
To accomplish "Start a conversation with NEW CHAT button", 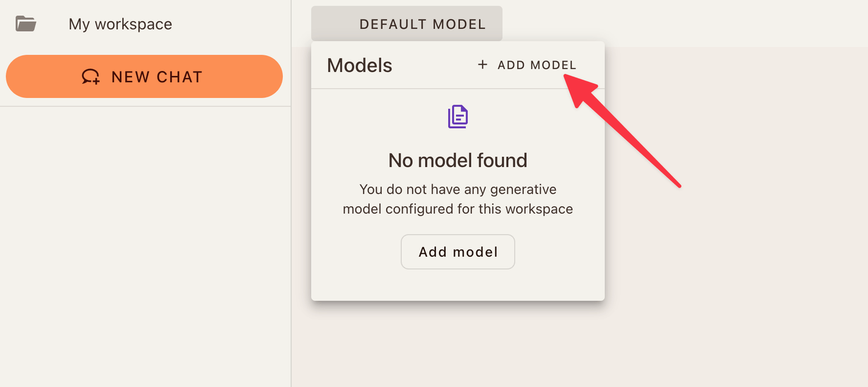I will (x=144, y=76).
